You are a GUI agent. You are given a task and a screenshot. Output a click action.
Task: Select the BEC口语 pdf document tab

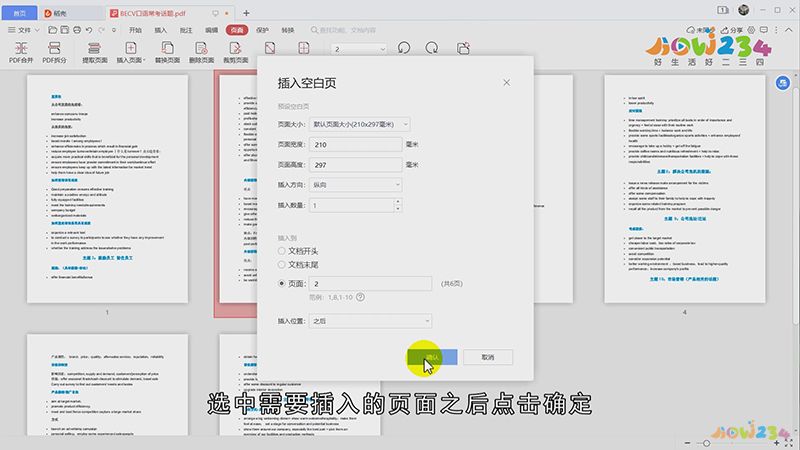point(170,13)
